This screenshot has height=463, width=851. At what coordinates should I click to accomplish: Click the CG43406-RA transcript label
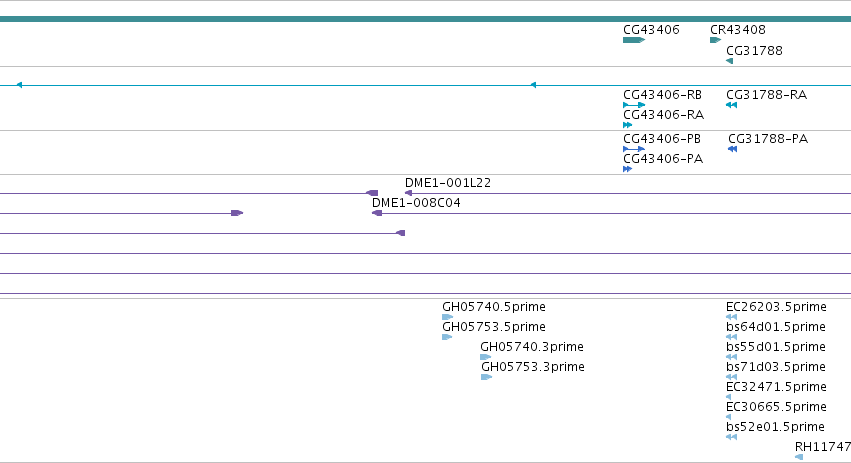coord(663,115)
